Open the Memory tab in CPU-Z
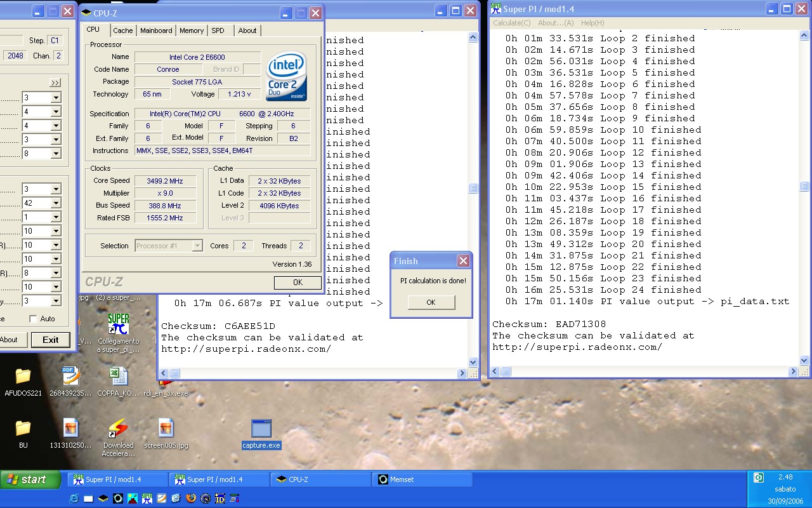The height and width of the screenshot is (508, 812). click(191, 30)
